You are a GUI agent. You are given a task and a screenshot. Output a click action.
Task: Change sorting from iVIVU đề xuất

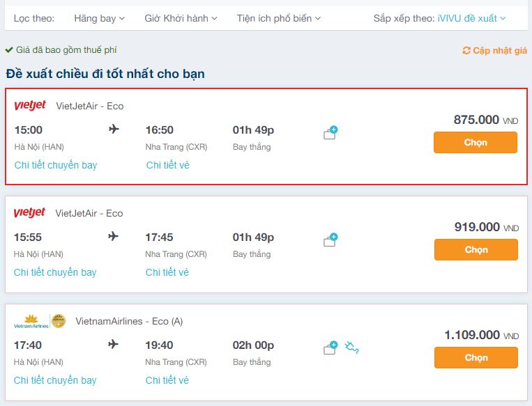point(471,18)
